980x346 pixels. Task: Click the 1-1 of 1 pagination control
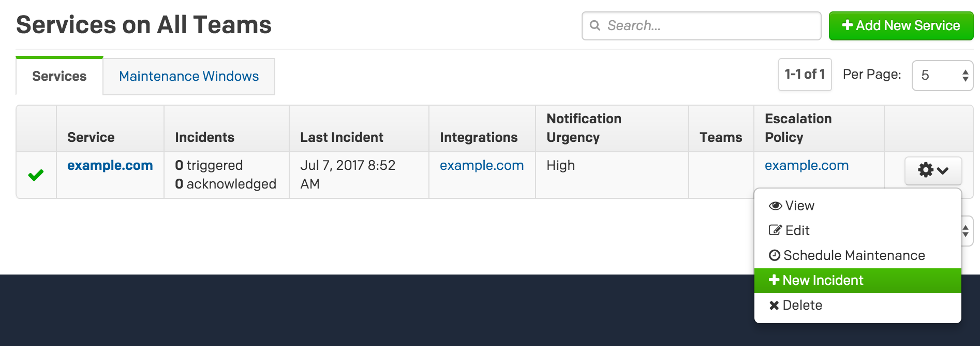click(x=805, y=74)
